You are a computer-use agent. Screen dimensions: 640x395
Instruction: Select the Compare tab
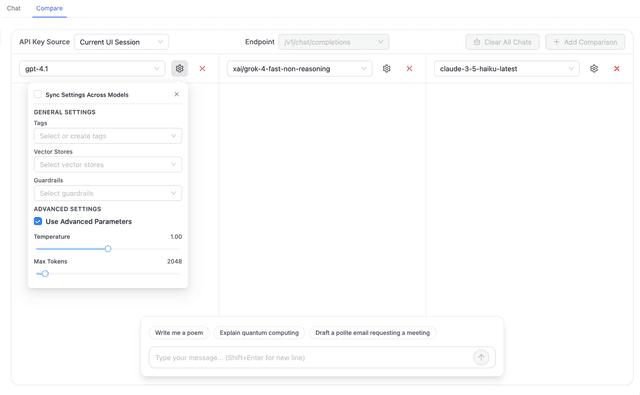pos(49,8)
